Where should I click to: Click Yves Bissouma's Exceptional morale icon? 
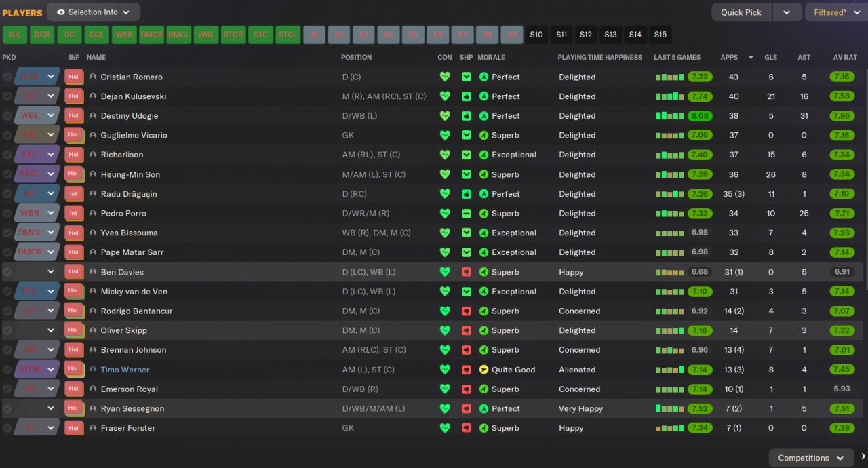[x=484, y=233]
